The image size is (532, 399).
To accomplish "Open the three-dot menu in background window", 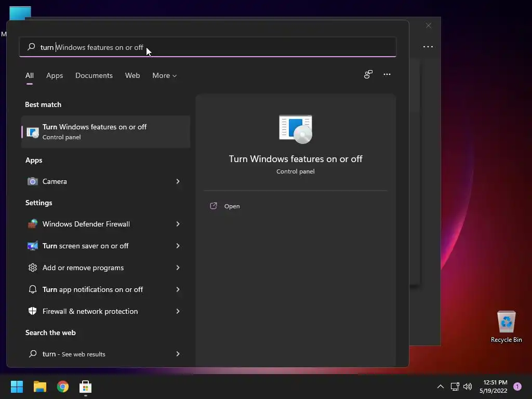I will 428,46.
